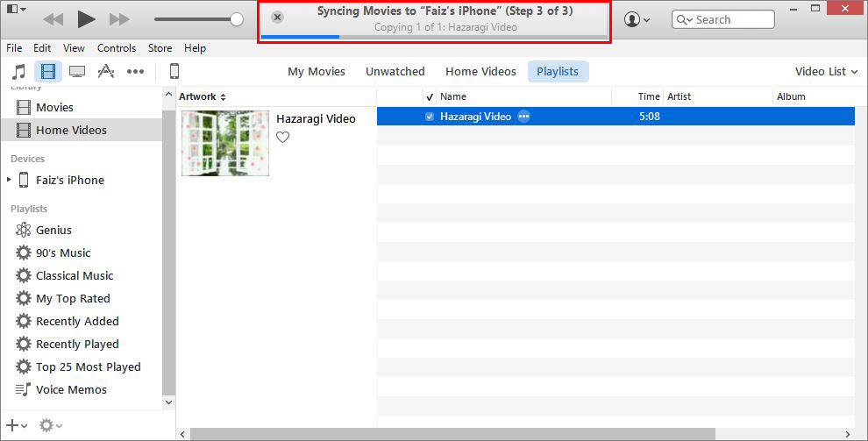Switch to the My Movies tab
Image resolution: width=868 pixels, height=441 pixels.
click(317, 71)
